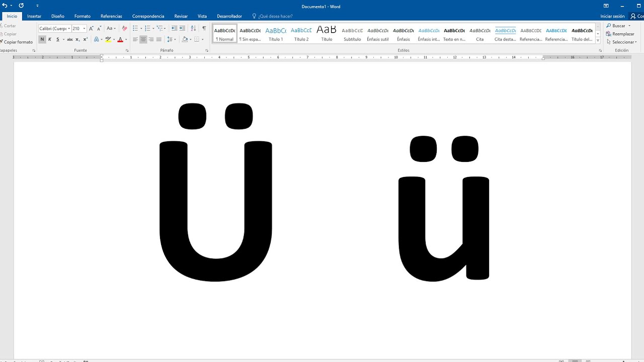The height and width of the screenshot is (362, 644).
Task: Click the ¿Qué desea hacer? search field
Action: tap(275, 16)
